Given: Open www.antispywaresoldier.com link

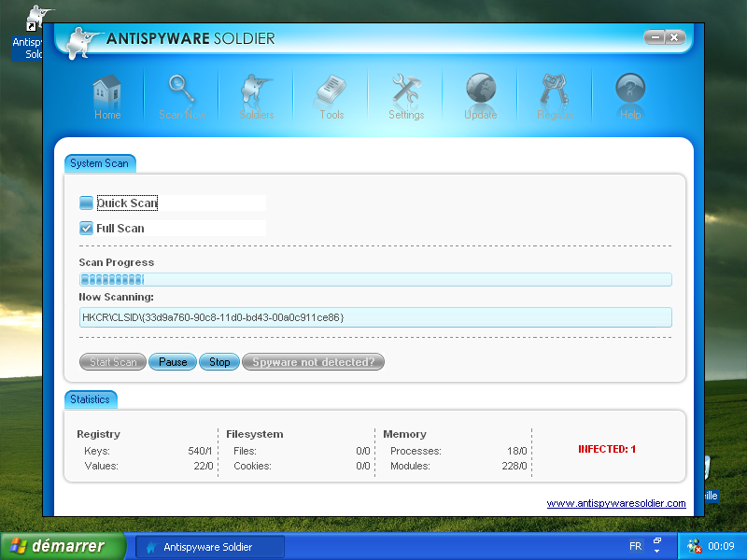Looking at the screenshot, I should 616,503.
